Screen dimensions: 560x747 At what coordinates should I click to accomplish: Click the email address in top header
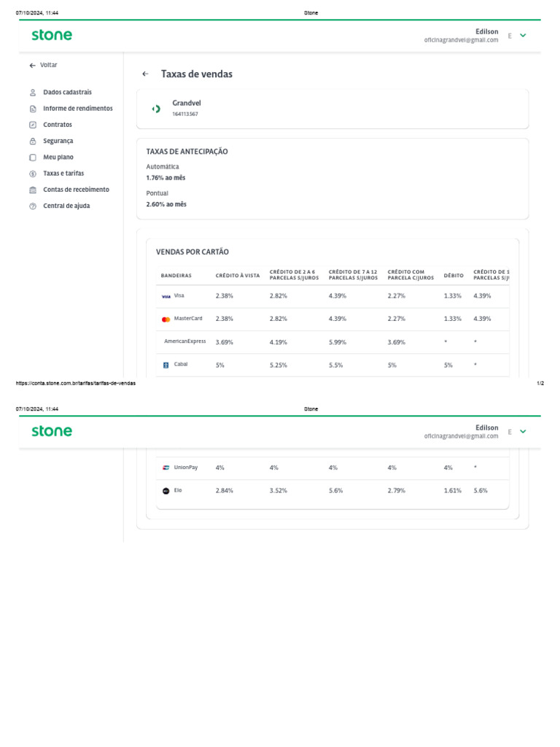point(461,40)
